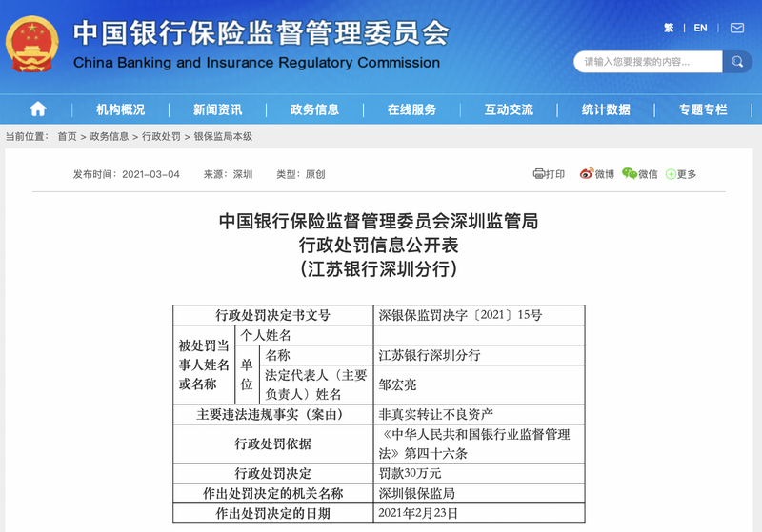The height and width of the screenshot is (532, 762).
Task: Expand more sharing options plus icon
Action: [671, 175]
